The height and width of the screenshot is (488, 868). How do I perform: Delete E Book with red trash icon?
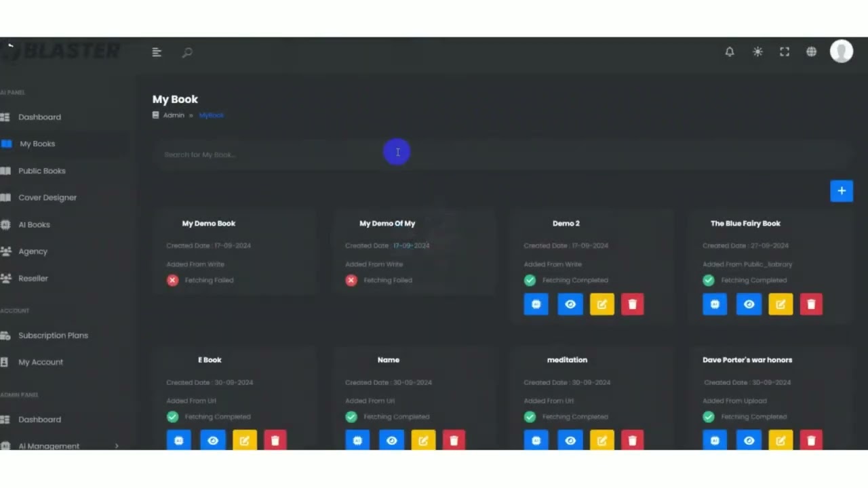tap(275, 440)
